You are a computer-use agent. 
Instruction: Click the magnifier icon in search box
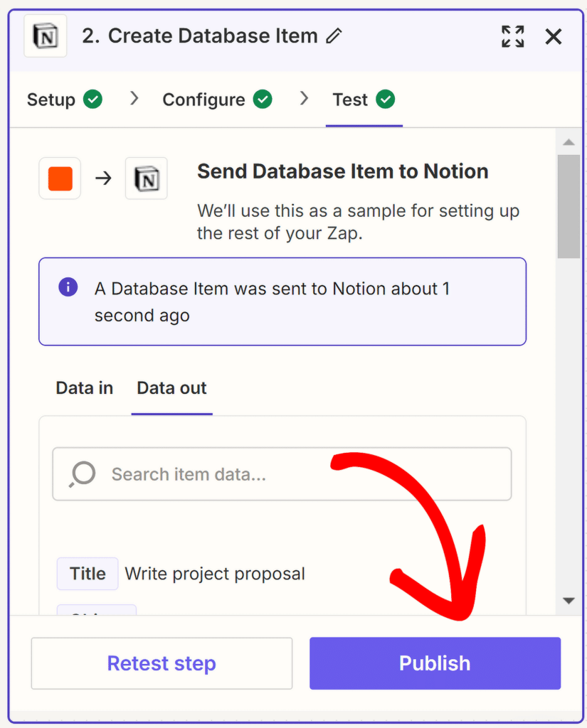point(83,474)
